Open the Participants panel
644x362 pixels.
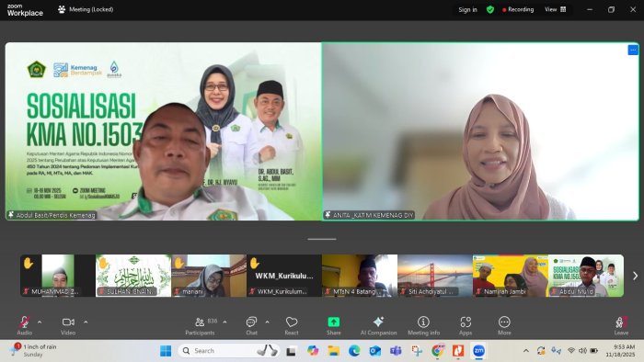click(x=200, y=325)
